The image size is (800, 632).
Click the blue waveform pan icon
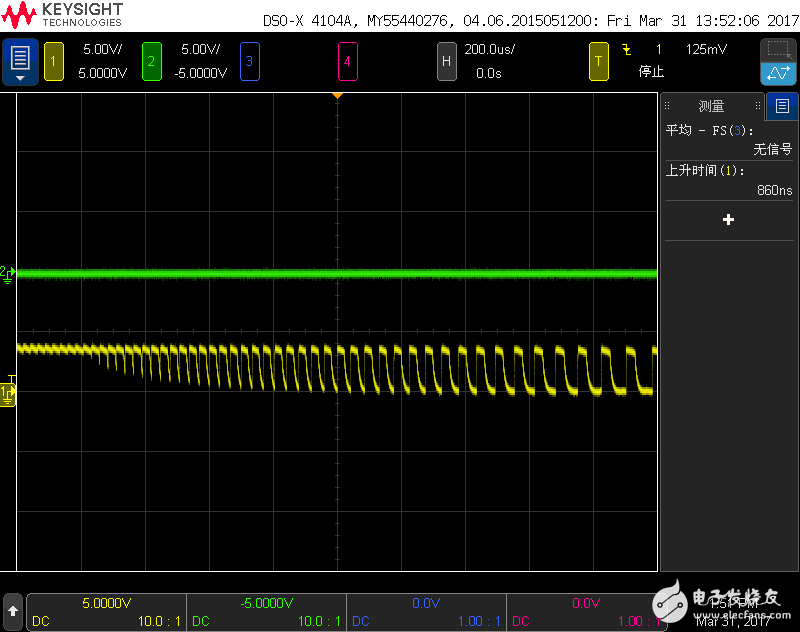(x=777, y=73)
